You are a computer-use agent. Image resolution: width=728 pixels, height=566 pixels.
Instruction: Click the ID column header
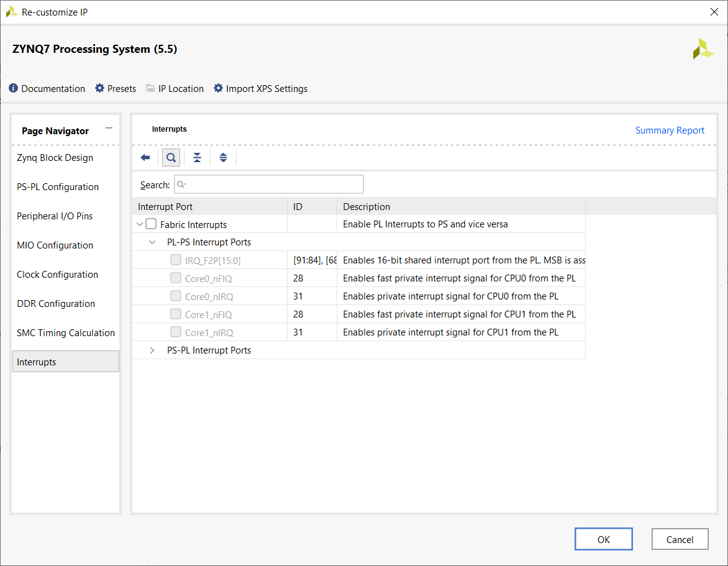pos(312,207)
